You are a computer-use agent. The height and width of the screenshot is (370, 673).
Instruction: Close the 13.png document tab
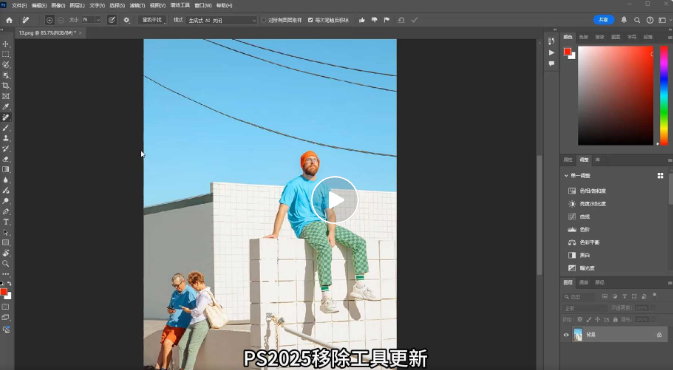(x=80, y=33)
